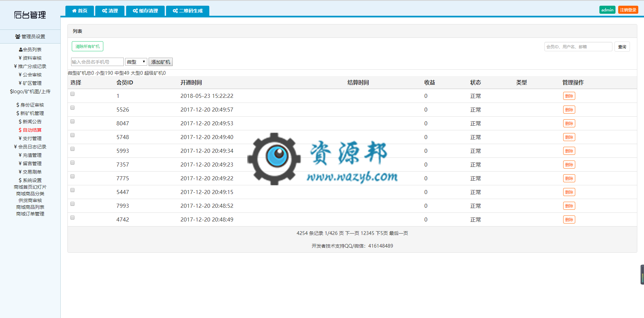Check the box for member 8047

[72, 121]
